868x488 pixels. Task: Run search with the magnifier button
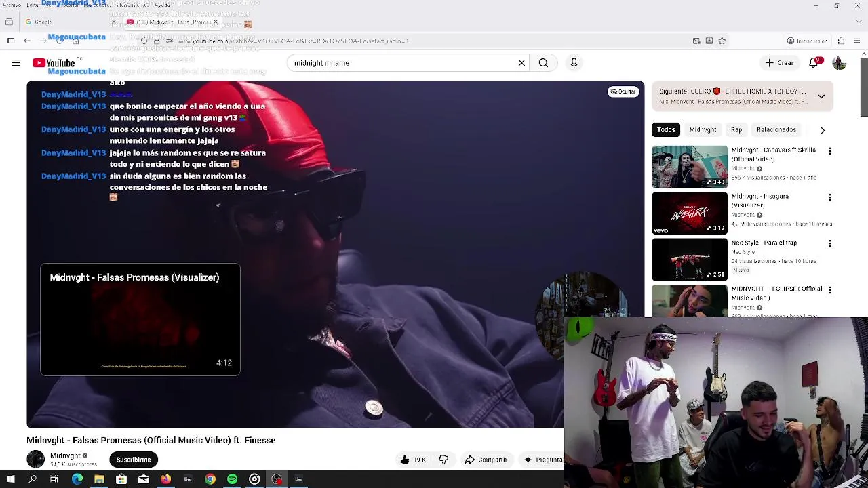coord(543,63)
